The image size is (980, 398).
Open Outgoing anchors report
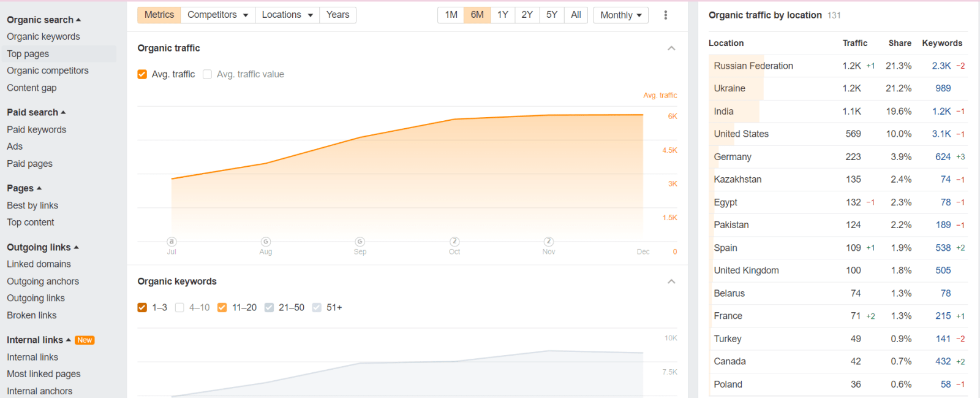coord(43,281)
